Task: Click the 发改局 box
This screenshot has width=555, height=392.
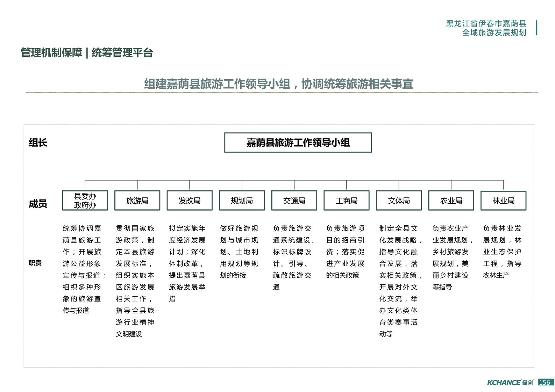Action: click(x=190, y=201)
